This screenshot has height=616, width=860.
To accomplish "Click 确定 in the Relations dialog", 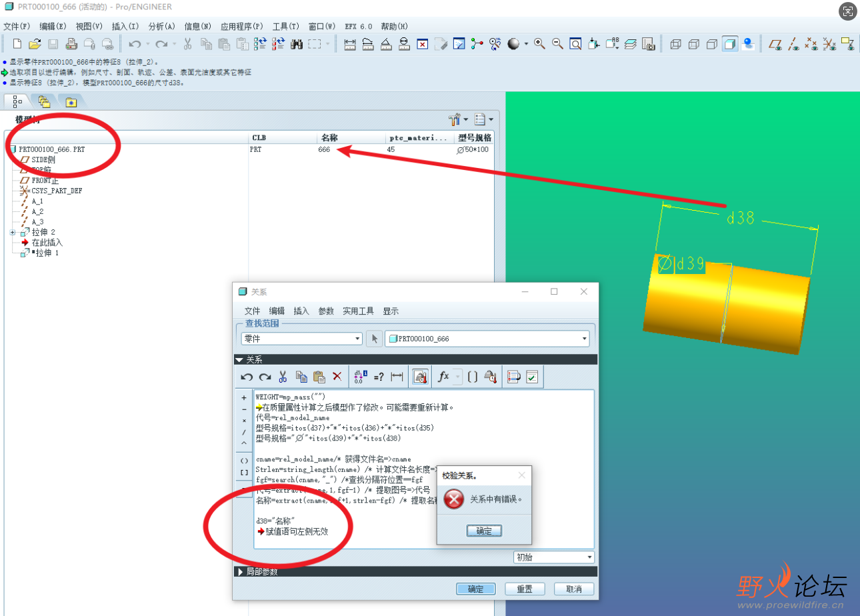I will [476, 589].
